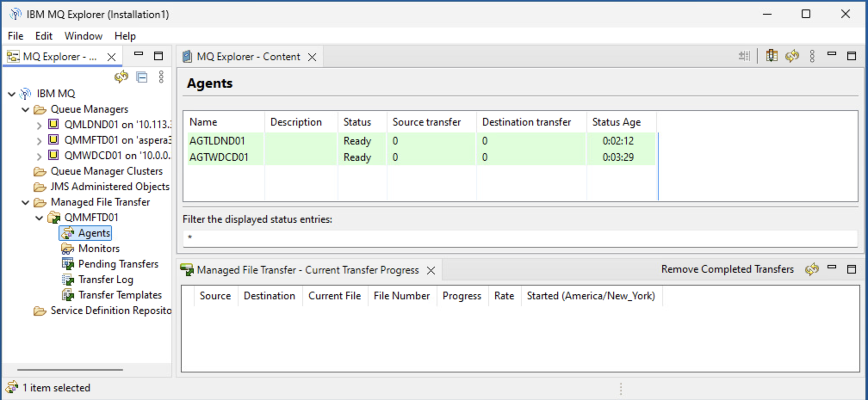Open the Help menu
The width and height of the screenshot is (868, 400).
(x=125, y=36)
